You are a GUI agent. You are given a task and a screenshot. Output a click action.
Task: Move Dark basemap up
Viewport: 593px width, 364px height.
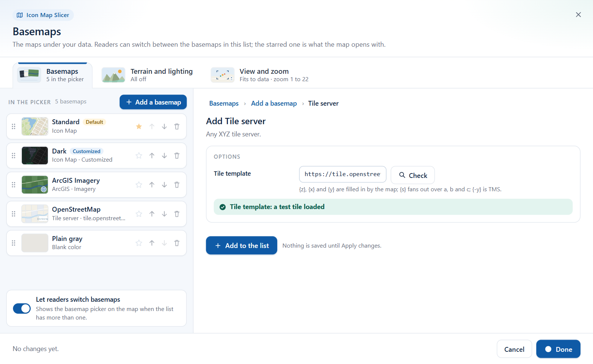tap(152, 156)
